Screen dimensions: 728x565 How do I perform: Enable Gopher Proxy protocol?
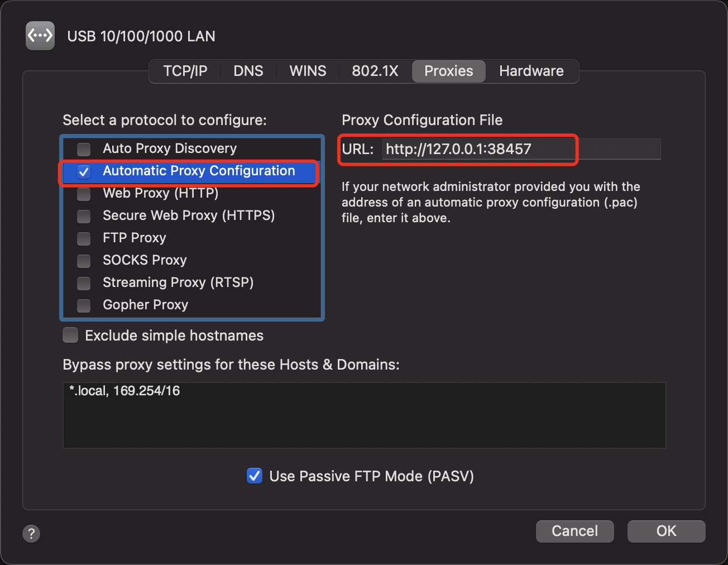tap(84, 305)
